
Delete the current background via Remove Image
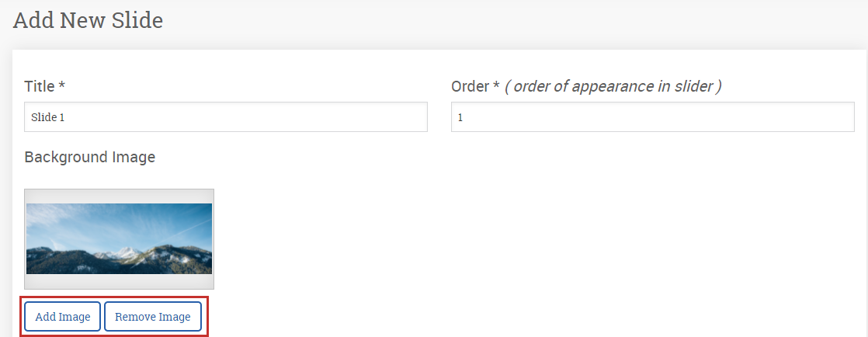click(x=153, y=317)
